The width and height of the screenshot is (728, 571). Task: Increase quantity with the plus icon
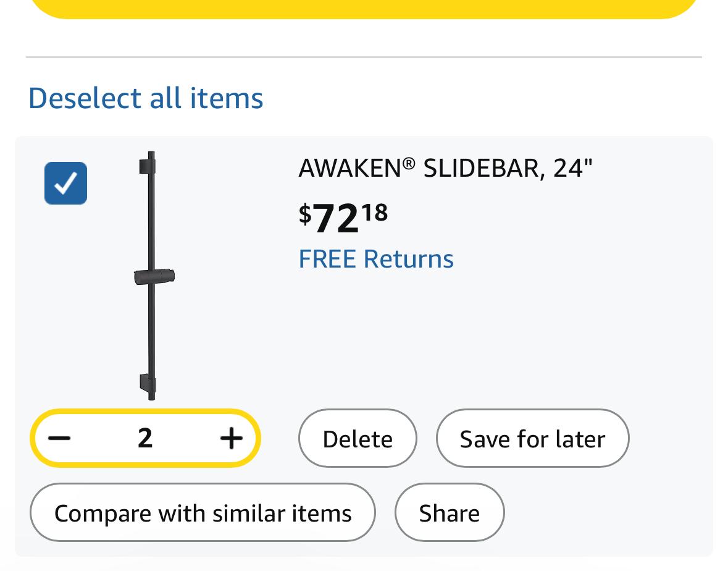click(231, 438)
